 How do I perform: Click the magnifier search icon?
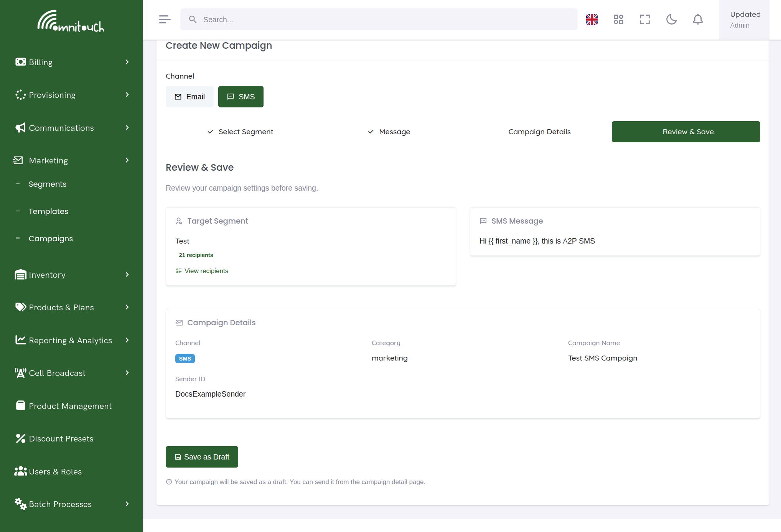193,20
